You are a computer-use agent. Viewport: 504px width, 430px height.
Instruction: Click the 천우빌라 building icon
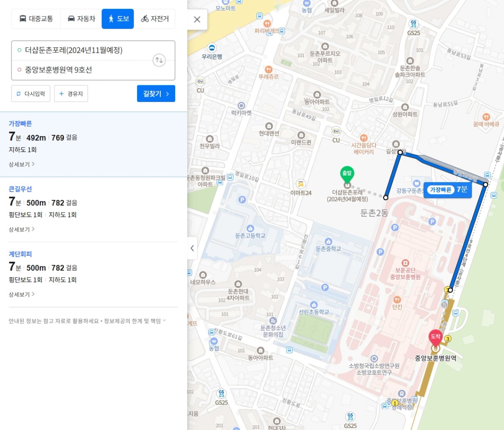[209, 139]
